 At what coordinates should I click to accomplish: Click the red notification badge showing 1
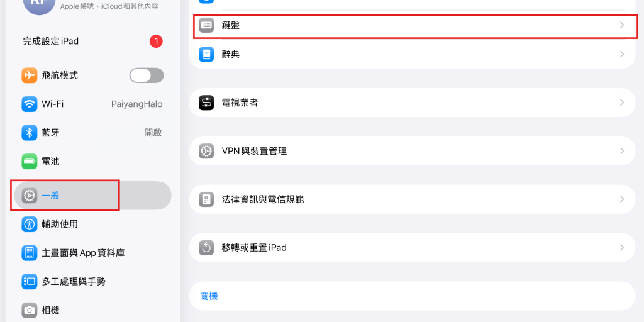pos(156,42)
